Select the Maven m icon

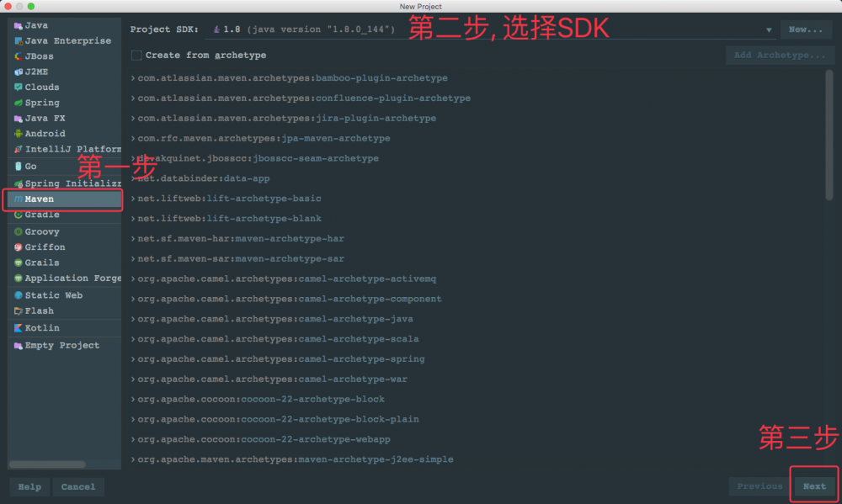click(x=19, y=199)
